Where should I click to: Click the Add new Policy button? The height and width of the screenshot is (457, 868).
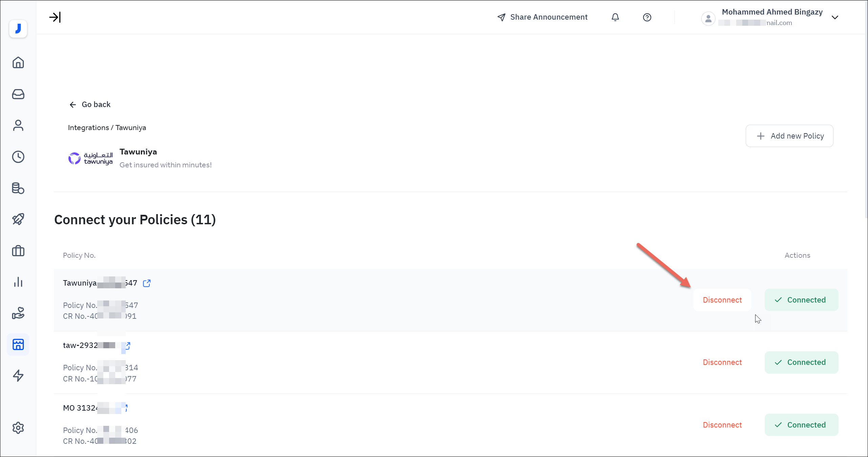point(789,136)
